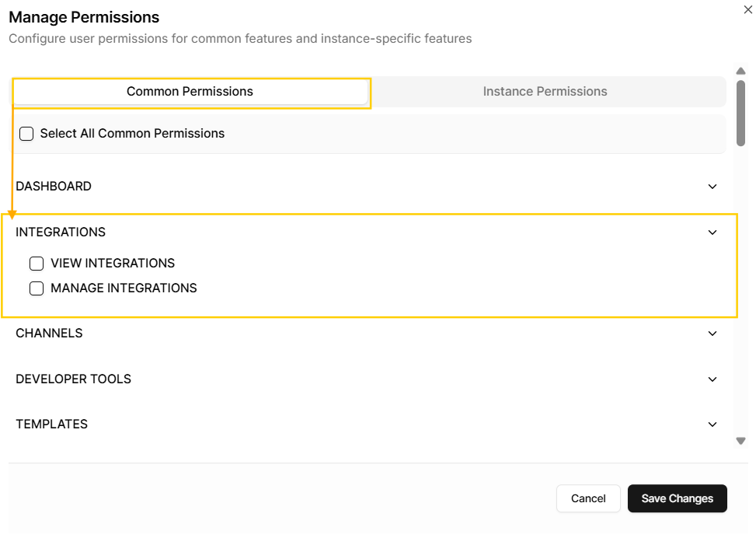The height and width of the screenshot is (538, 756).
Task: Close the Manage Permissions dialog
Action: pos(747,10)
